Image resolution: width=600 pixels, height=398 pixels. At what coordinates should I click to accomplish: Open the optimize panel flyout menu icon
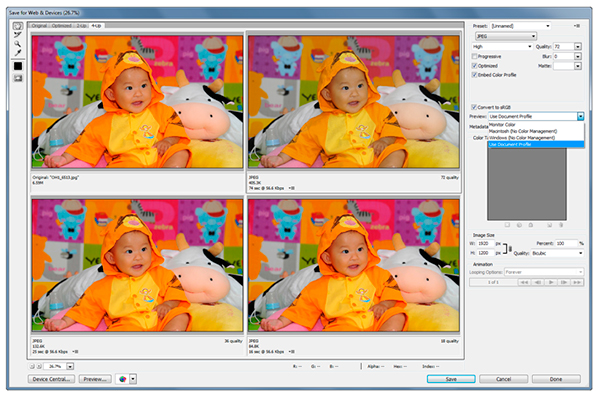click(x=577, y=26)
